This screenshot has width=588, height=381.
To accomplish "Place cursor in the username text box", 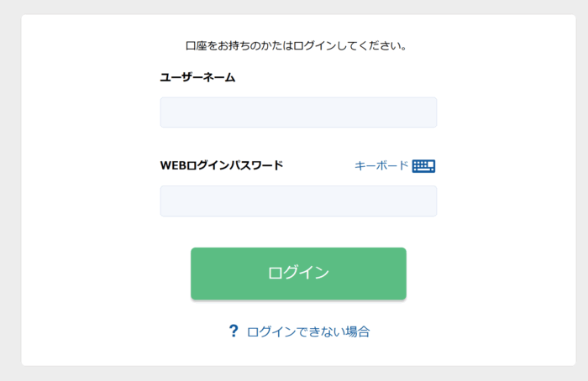I will coord(298,112).
